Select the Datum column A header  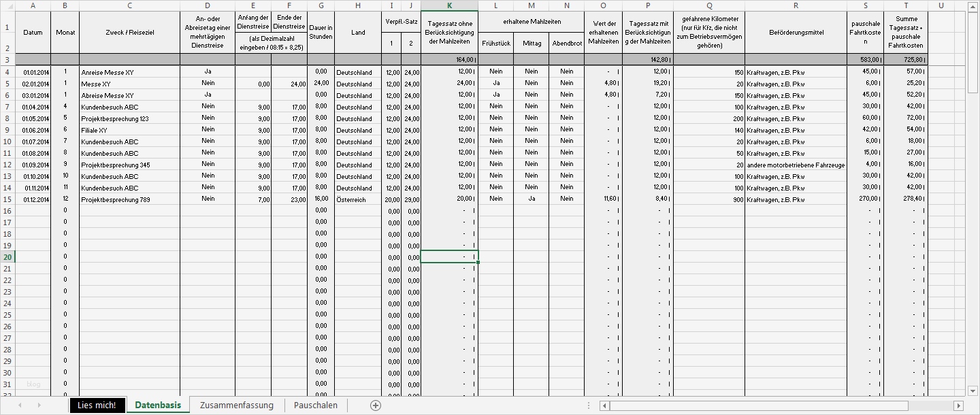click(33, 6)
